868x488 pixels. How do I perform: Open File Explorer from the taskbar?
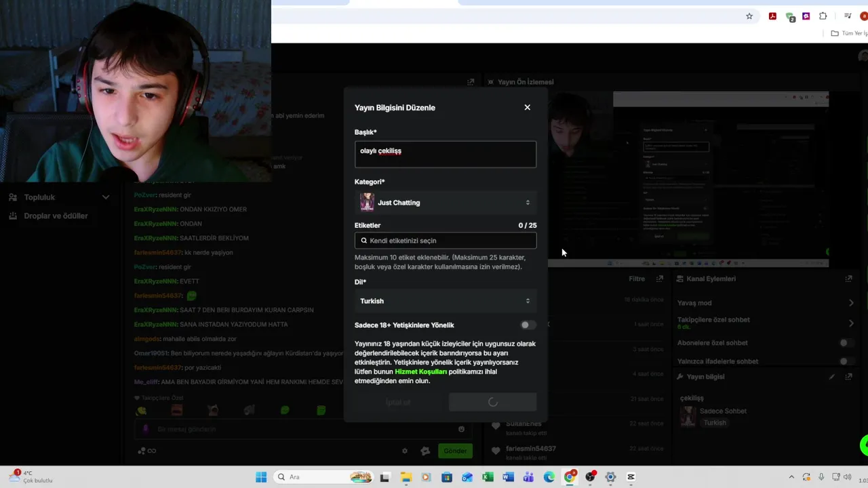coord(406,477)
